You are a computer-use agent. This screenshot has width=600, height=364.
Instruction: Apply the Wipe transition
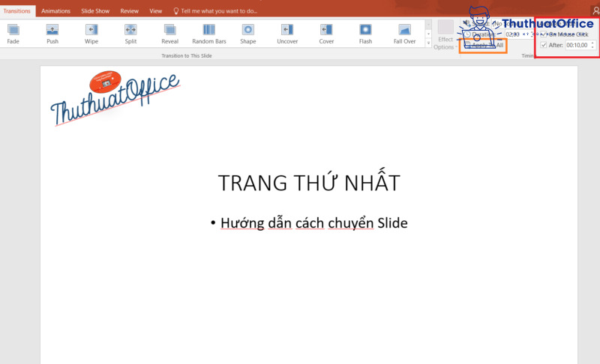[91, 34]
